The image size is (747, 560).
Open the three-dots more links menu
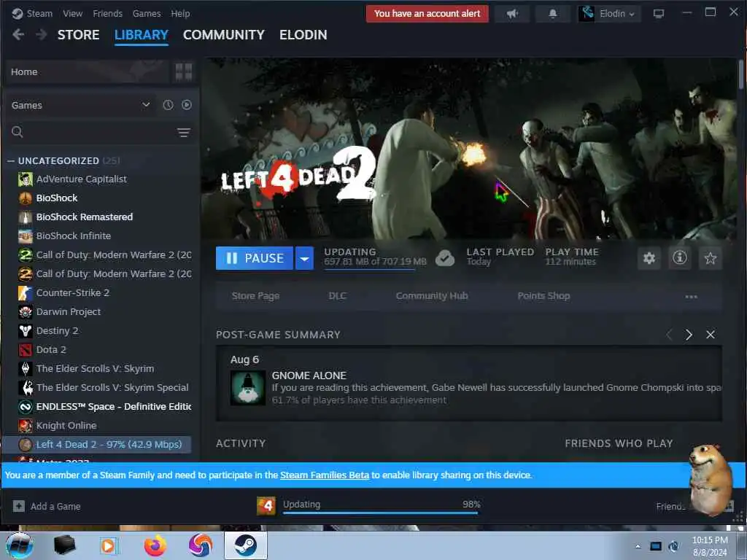point(691,296)
